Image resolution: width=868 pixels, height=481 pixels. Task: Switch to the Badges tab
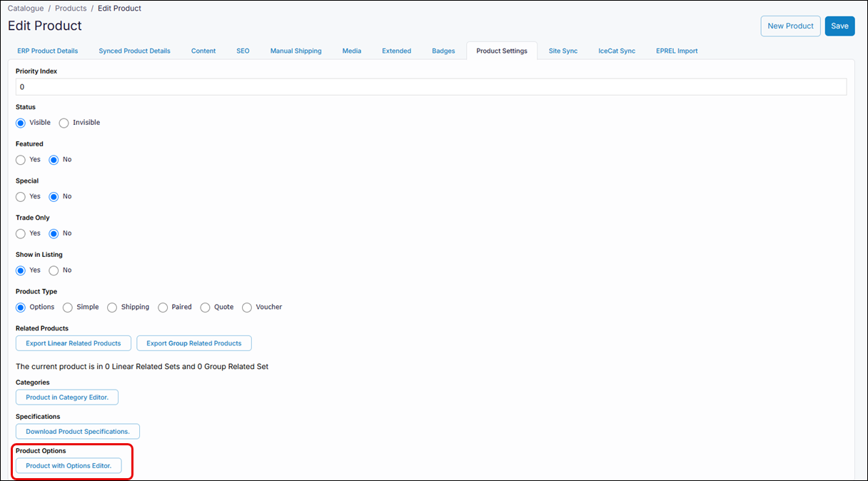443,51
